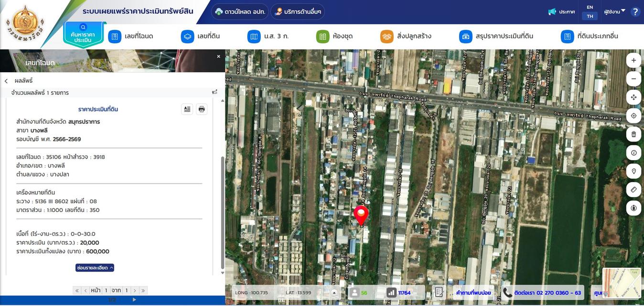Expand the coordinates panel up arrow
This screenshot has height=306, width=644.
[334, 293]
